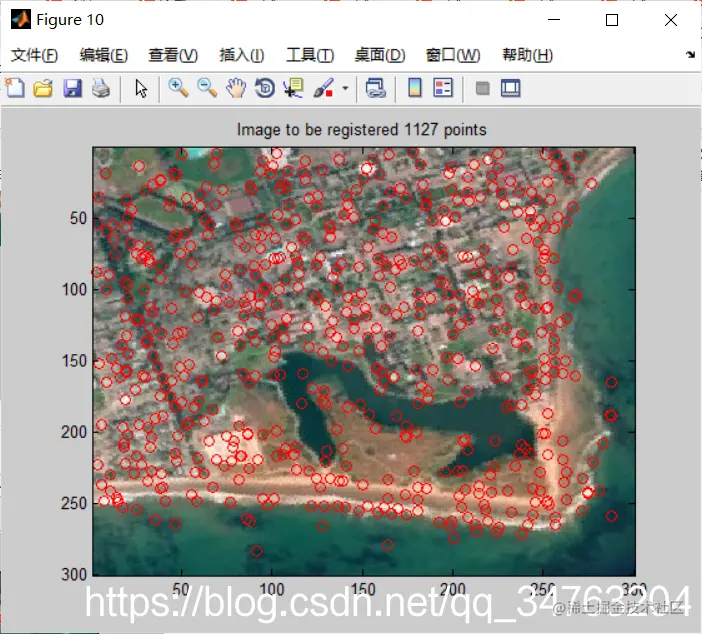Save the figure using the floppy disk icon
The width and height of the screenshot is (702, 634).
tap(73, 88)
